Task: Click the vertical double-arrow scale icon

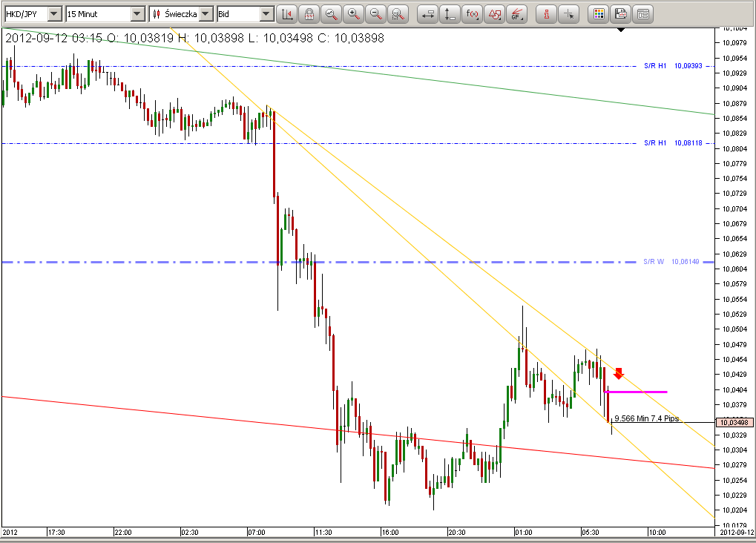Action: point(450,15)
